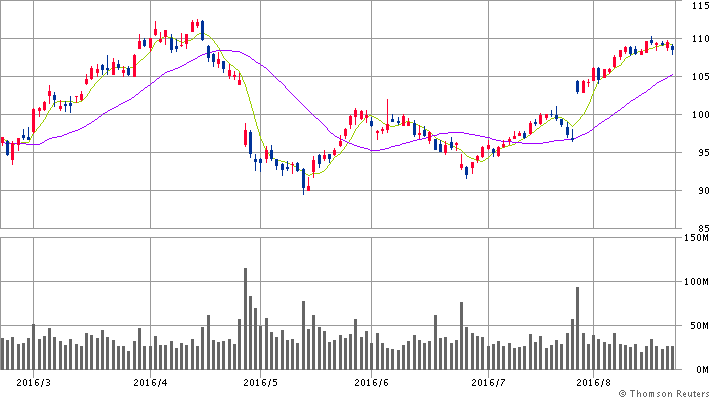Select the 2016/5 date label
The image size is (710, 400).
(261, 381)
